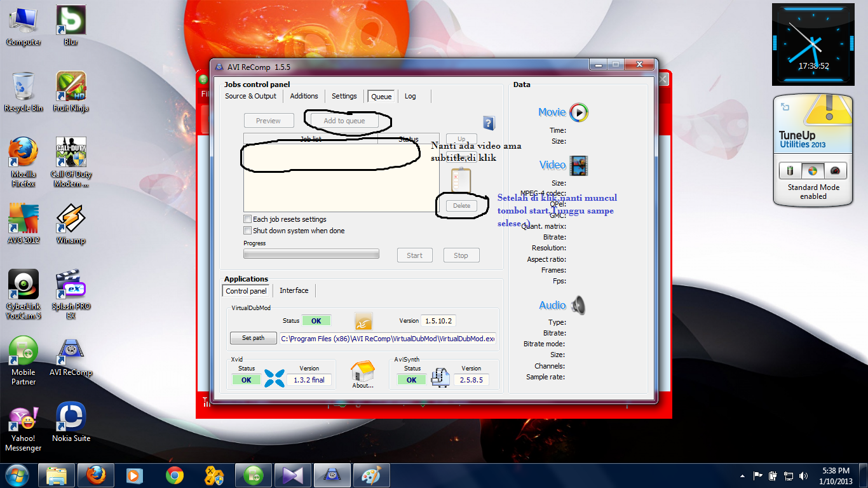The width and height of the screenshot is (868, 488).
Task: Enable Each job resets settings checkbox
Action: coord(248,219)
